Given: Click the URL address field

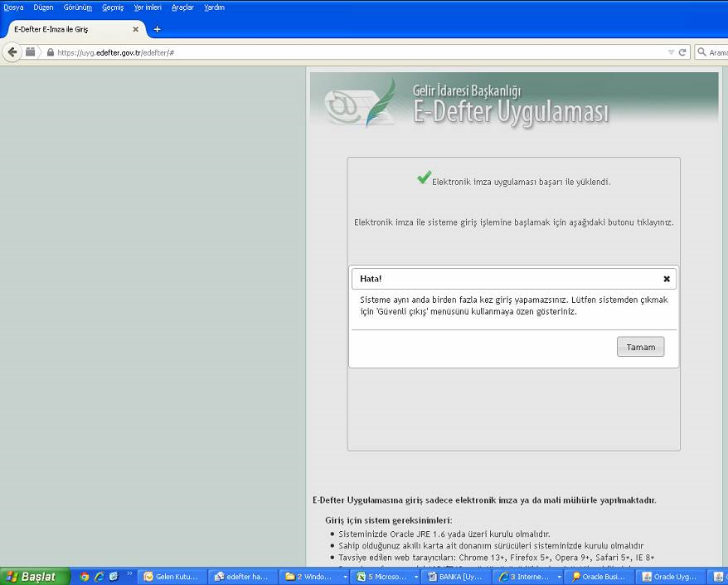Looking at the screenshot, I should tap(332, 52).
